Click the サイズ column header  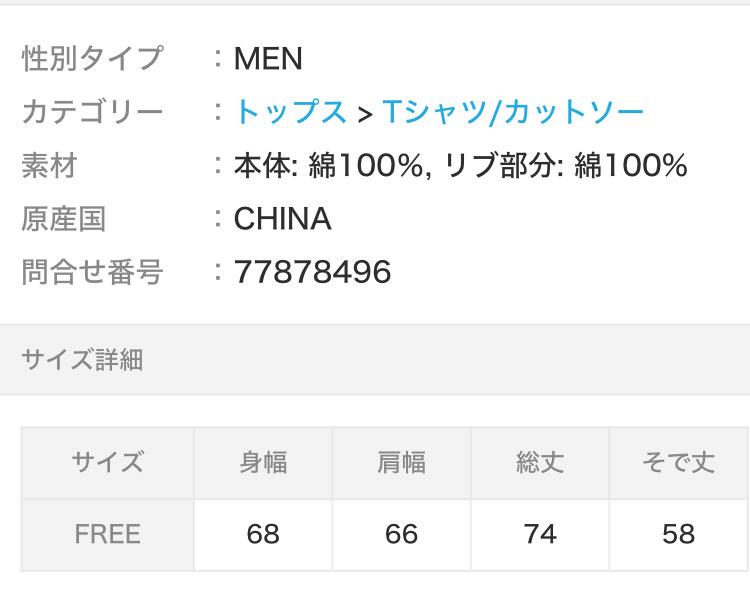pyautogui.click(x=108, y=463)
